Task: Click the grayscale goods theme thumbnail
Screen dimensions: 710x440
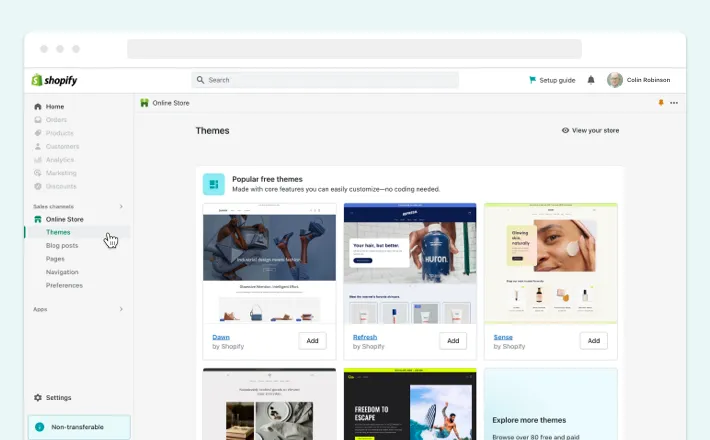Action: [x=269, y=404]
